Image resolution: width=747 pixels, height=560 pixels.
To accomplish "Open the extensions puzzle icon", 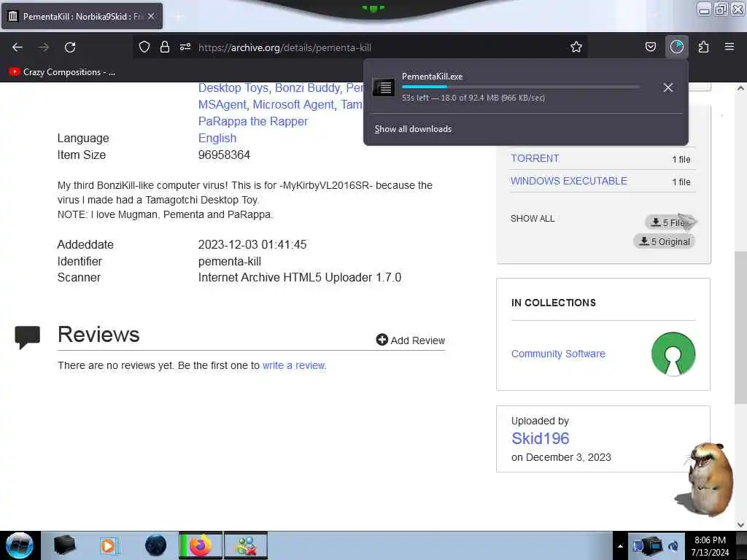I will tap(703, 47).
